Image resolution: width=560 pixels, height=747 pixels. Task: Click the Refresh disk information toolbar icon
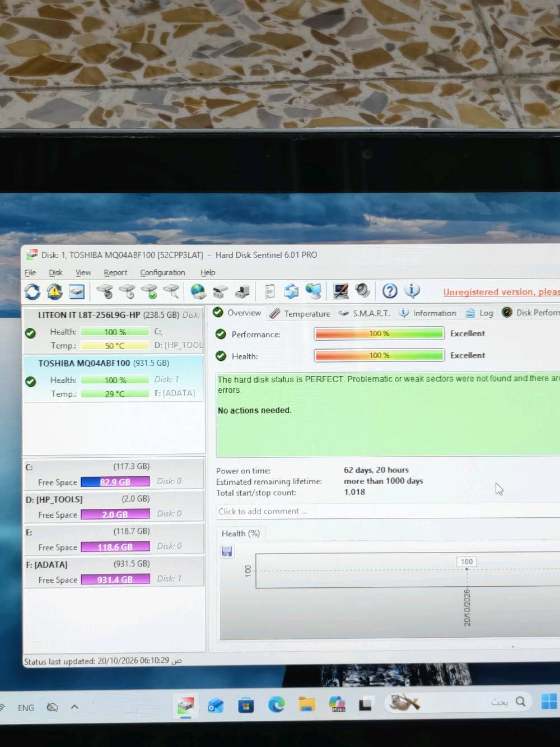(x=32, y=291)
